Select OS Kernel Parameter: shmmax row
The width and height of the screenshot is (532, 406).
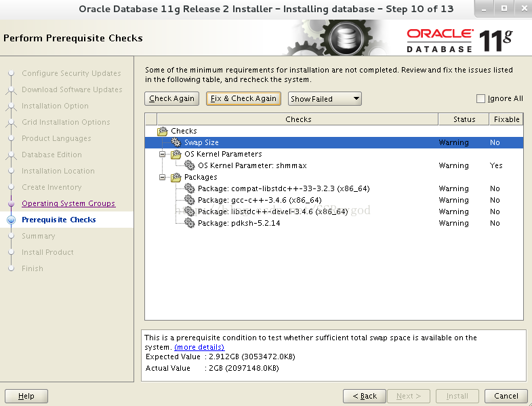tap(334, 165)
